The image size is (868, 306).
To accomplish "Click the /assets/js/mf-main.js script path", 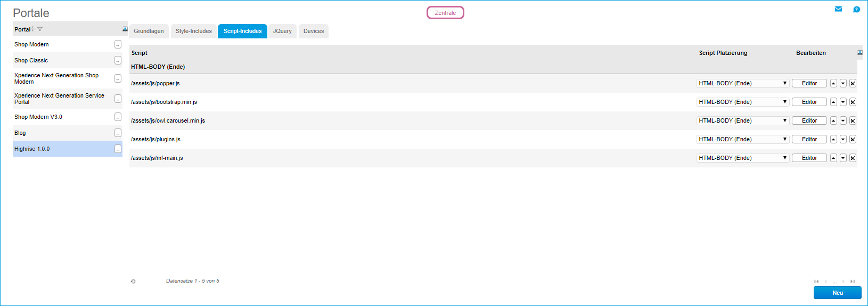I will (x=157, y=158).
